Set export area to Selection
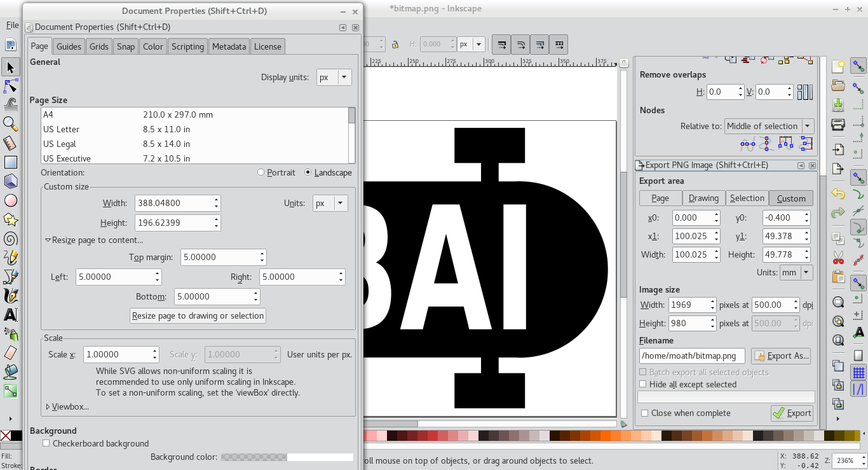 click(x=747, y=198)
